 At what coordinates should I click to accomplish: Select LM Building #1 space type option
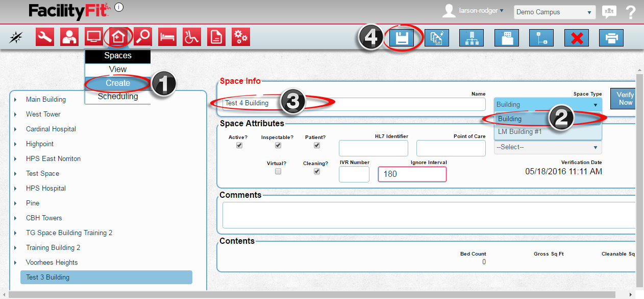tap(519, 131)
